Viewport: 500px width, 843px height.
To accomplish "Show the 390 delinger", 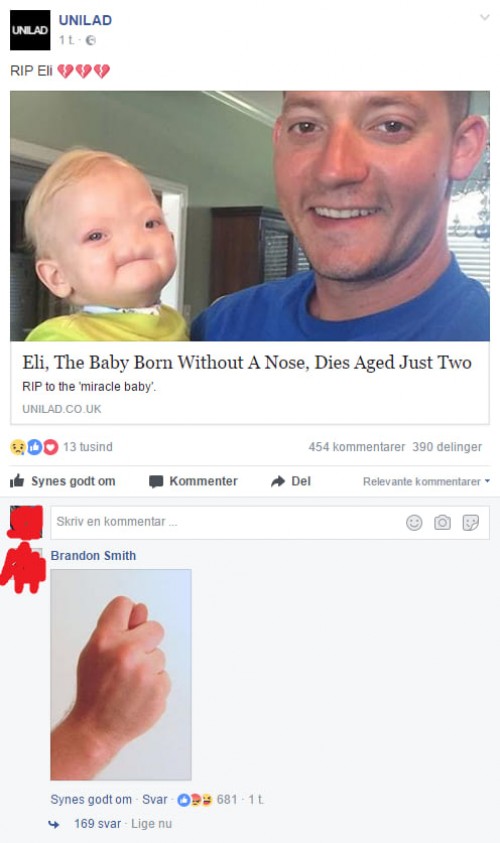I will [447, 447].
